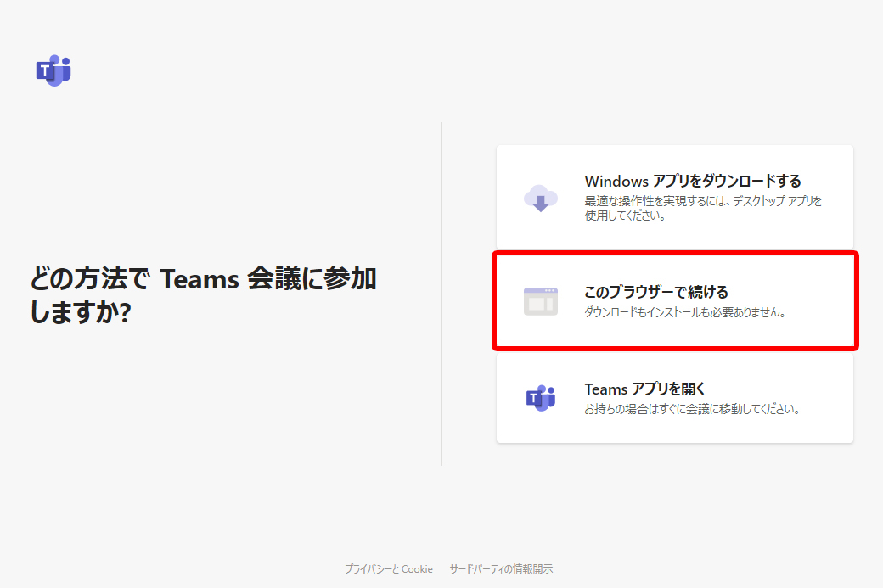Click the Teams icon beside 'Teams アプリを開く'
Image resolution: width=883 pixels, height=588 pixels.
tap(541, 398)
